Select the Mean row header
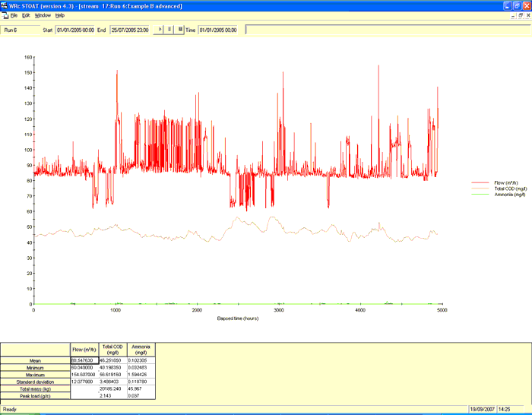The image size is (532, 415). (35, 360)
